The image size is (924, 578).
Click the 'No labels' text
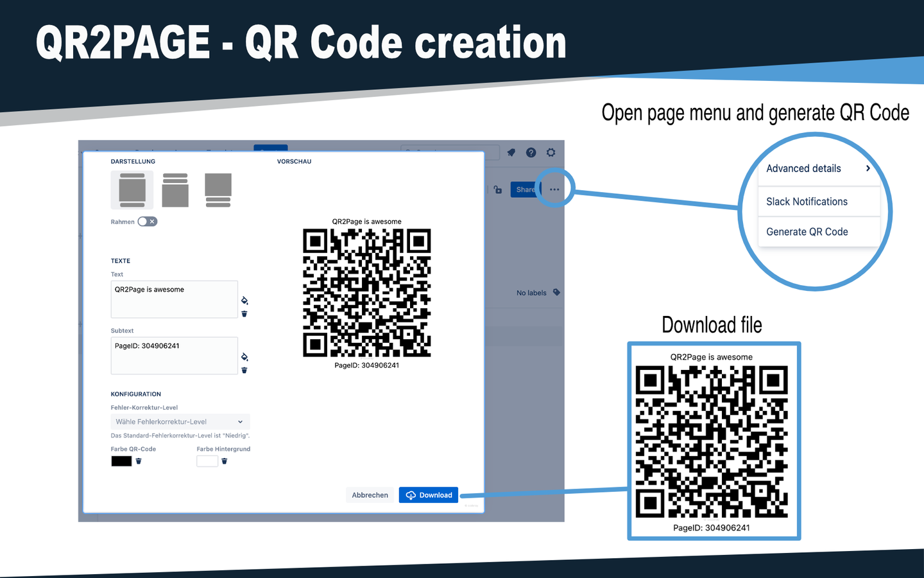point(531,293)
